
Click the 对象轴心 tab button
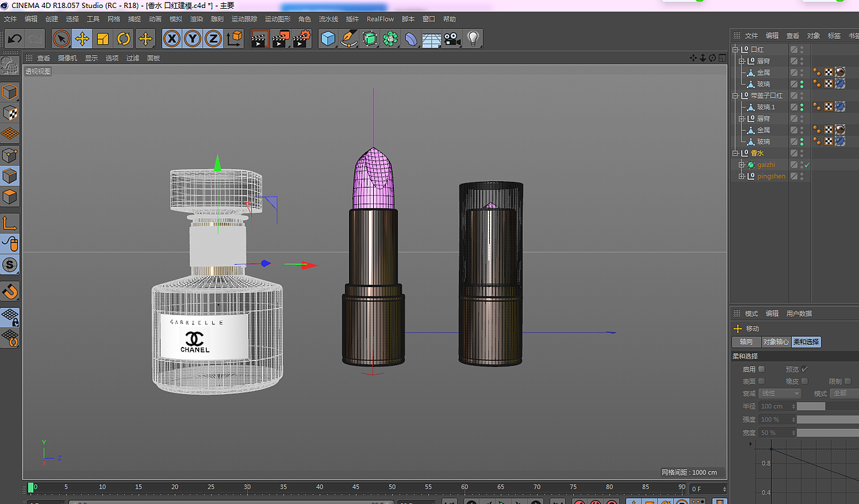coord(776,342)
